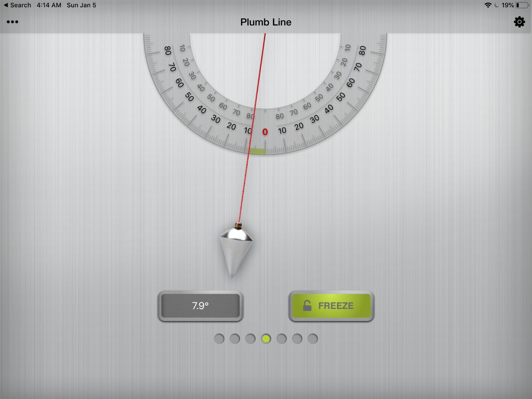Tap the Plumb Line title
The image size is (532, 399).
(x=266, y=22)
